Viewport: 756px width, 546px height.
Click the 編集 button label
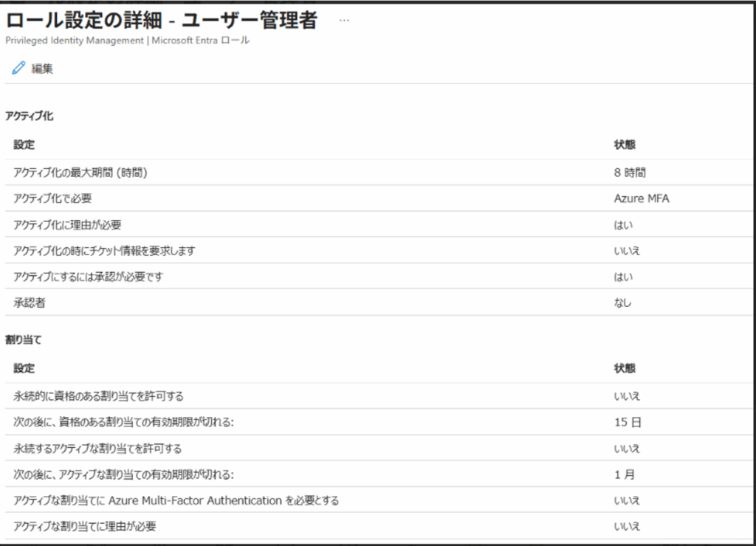coord(42,69)
